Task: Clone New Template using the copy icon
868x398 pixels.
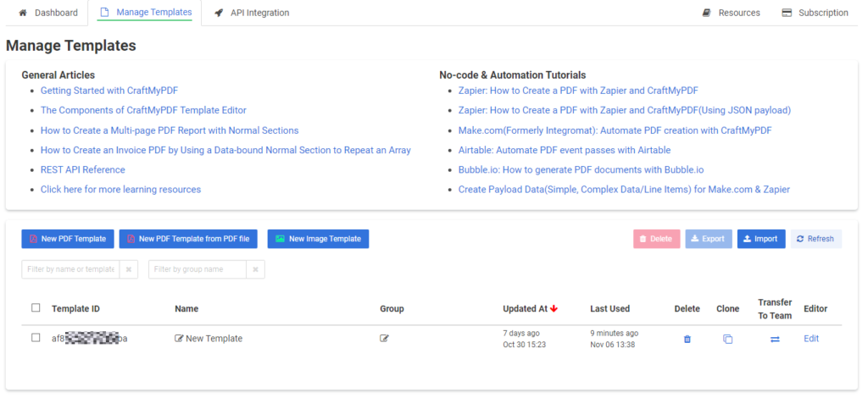Action: [x=727, y=340]
